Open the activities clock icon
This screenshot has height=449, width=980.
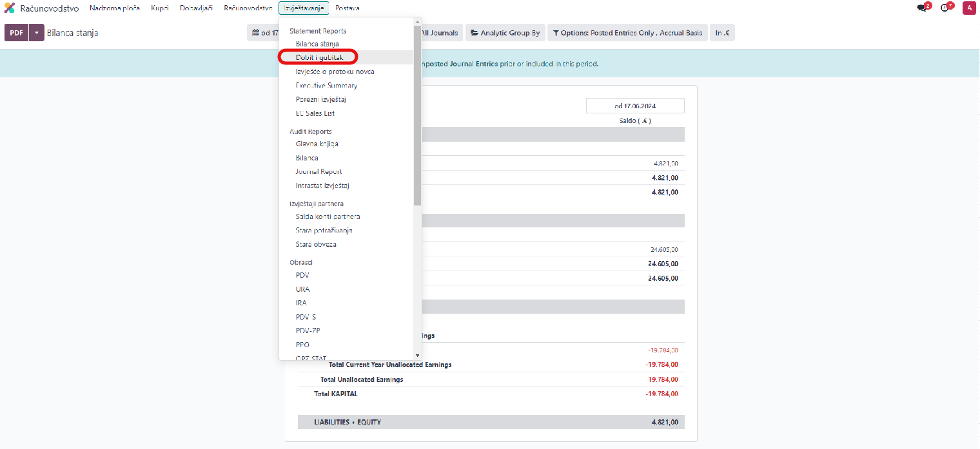pos(945,8)
